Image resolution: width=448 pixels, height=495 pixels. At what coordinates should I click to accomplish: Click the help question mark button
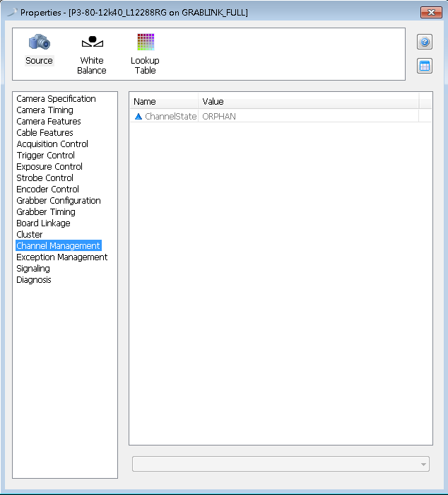425,42
